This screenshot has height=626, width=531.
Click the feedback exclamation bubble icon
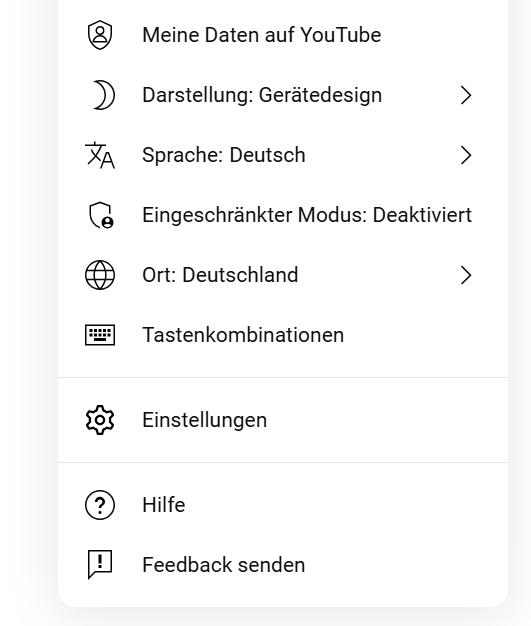click(x=100, y=565)
